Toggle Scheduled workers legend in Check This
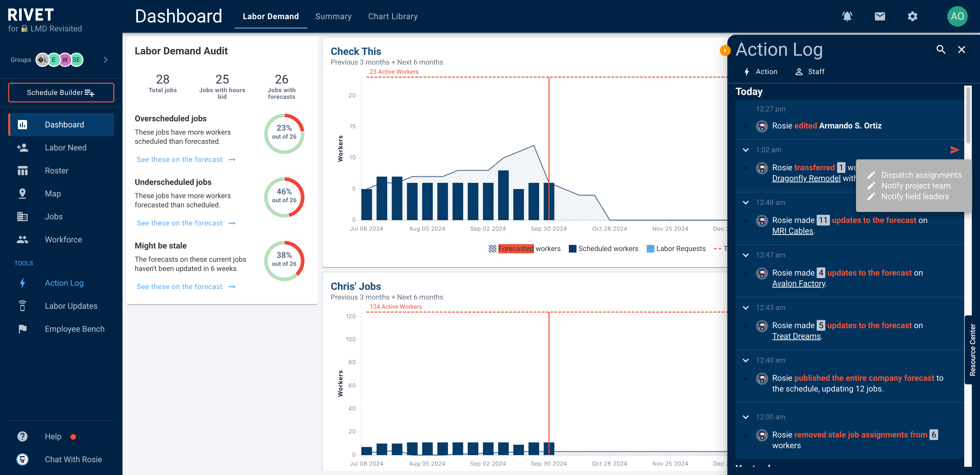 coord(603,248)
